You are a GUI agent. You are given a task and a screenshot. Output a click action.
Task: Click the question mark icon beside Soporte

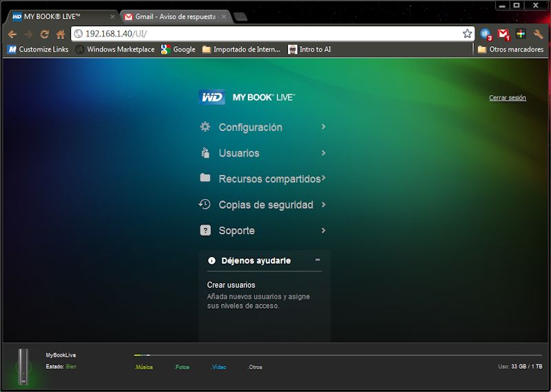pos(205,230)
